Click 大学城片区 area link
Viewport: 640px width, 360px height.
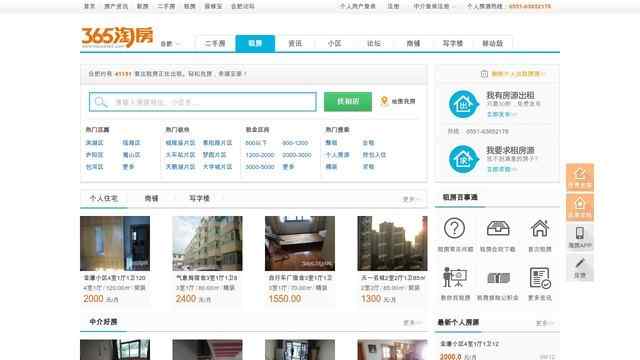pos(218,167)
